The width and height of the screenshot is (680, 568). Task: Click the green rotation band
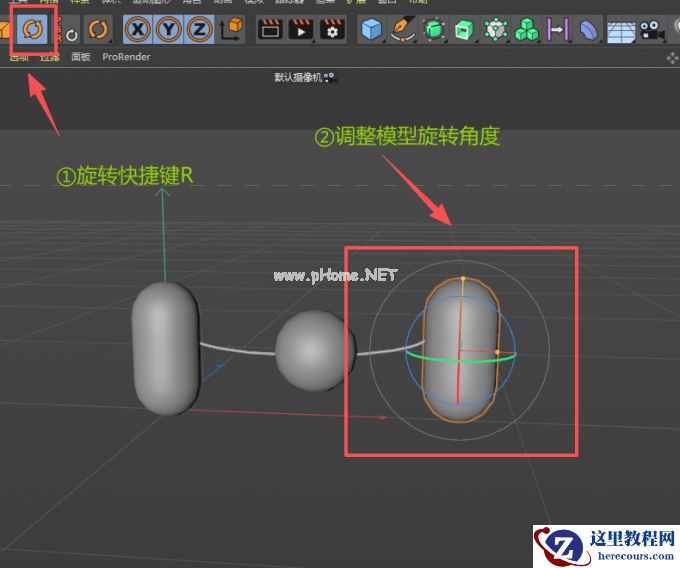pyautogui.click(x=461, y=359)
